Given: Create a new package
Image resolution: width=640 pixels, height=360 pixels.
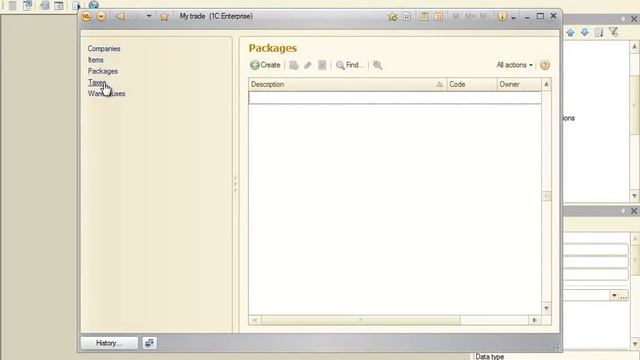Looking at the screenshot, I should (x=265, y=65).
